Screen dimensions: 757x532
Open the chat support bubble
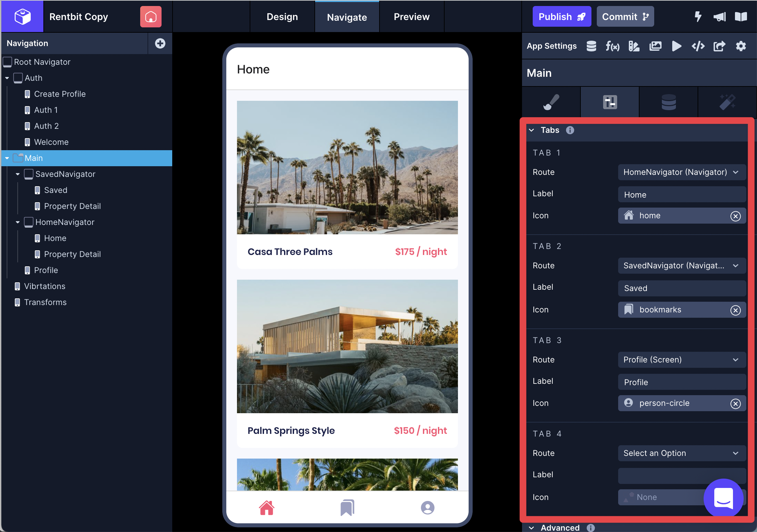pyautogui.click(x=723, y=498)
